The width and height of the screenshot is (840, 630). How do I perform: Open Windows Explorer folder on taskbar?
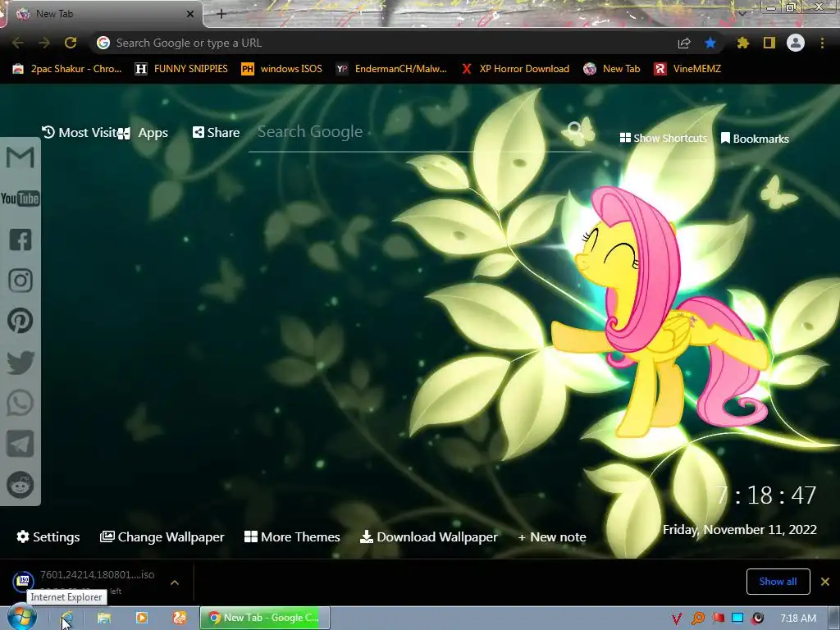[x=104, y=619]
